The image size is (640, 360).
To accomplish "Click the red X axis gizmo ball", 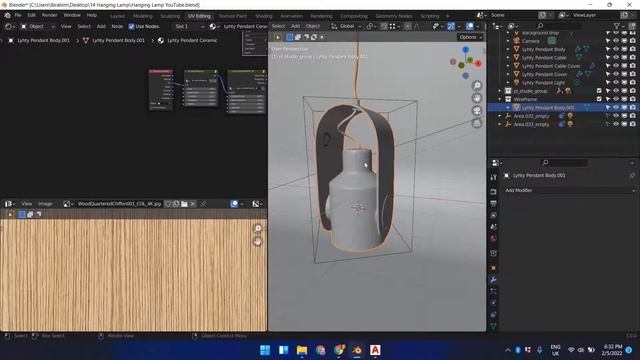I will 478,63.
